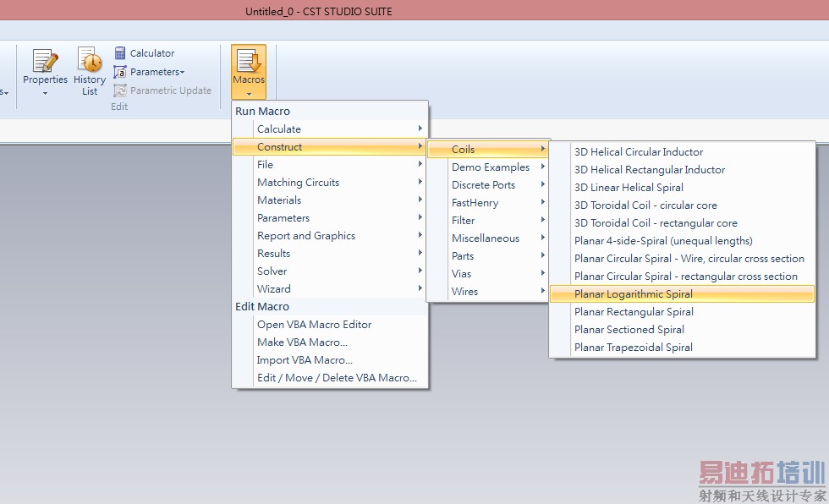Run 3D Helical Circular Inductor macro
Screen dimensions: 829x504
coord(682,152)
